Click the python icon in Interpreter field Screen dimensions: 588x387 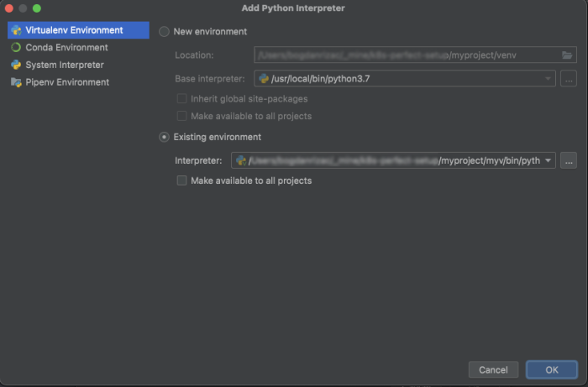(x=241, y=160)
